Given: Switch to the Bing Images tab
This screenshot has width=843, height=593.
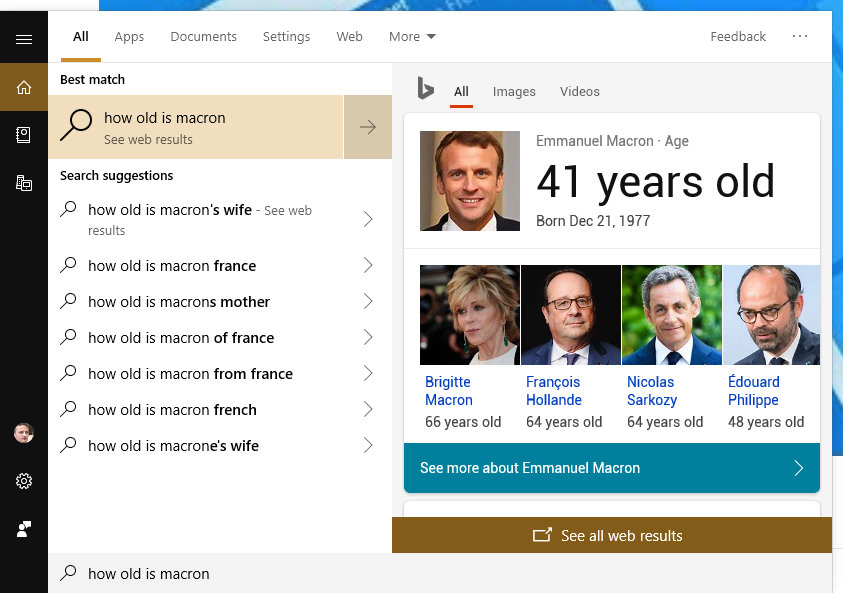Looking at the screenshot, I should click(514, 92).
